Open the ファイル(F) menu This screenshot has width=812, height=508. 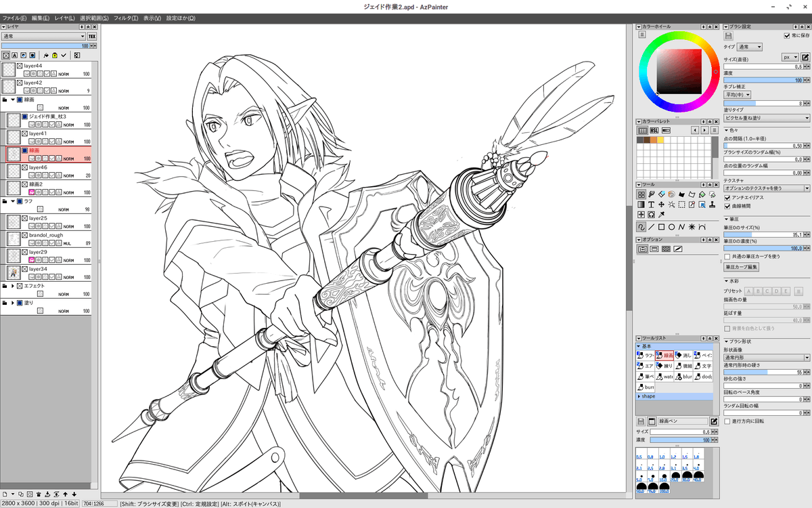coord(14,18)
